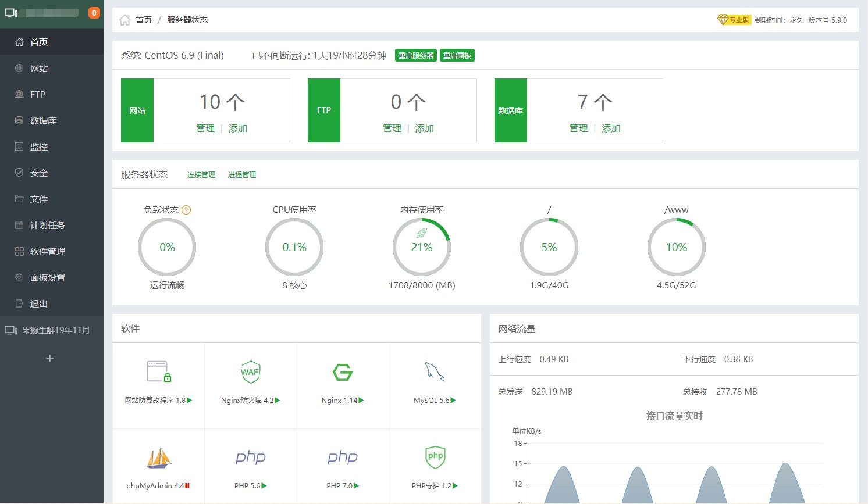The image size is (868, 504).
Task: Click the globe icon beside 网站
Action: tap(19, 68)
